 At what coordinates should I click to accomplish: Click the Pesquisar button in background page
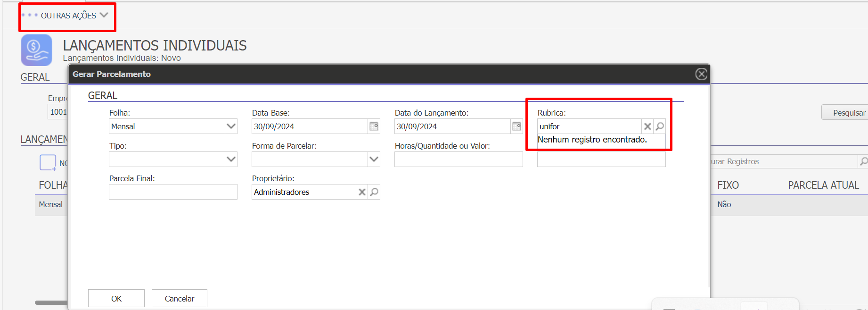846,113
